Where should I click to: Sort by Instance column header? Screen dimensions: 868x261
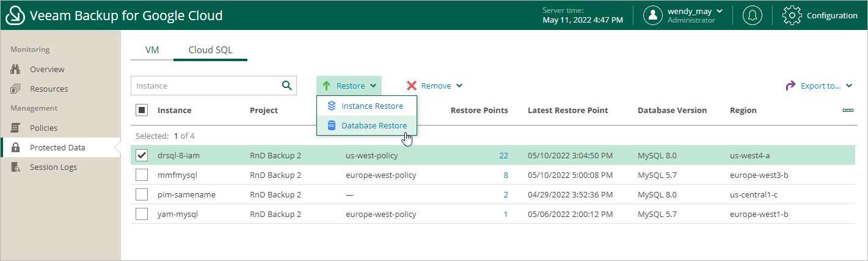coord(174,111)
